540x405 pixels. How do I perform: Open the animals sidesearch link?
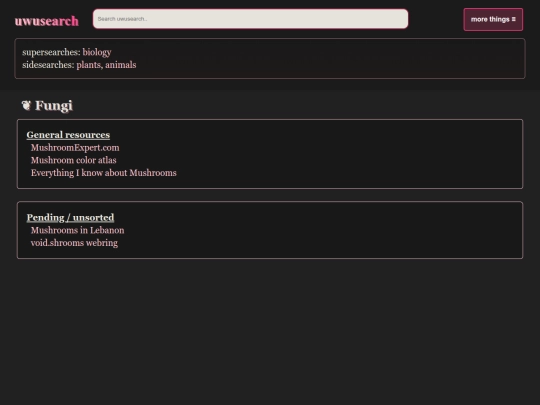(x=121, y=65)
